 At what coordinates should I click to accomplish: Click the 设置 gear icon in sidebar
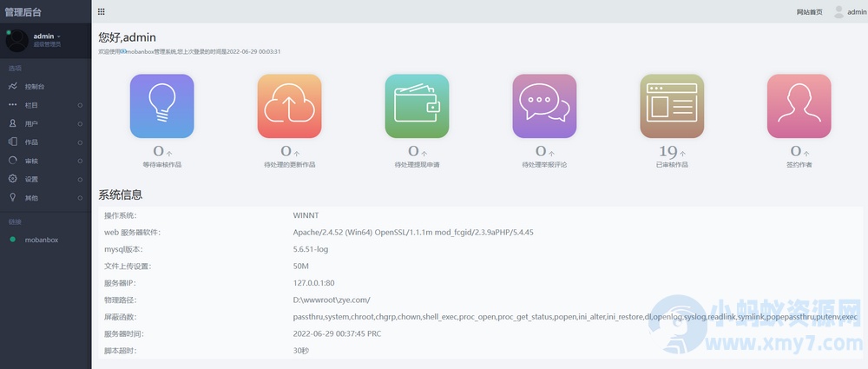click(x=13, y=179)
